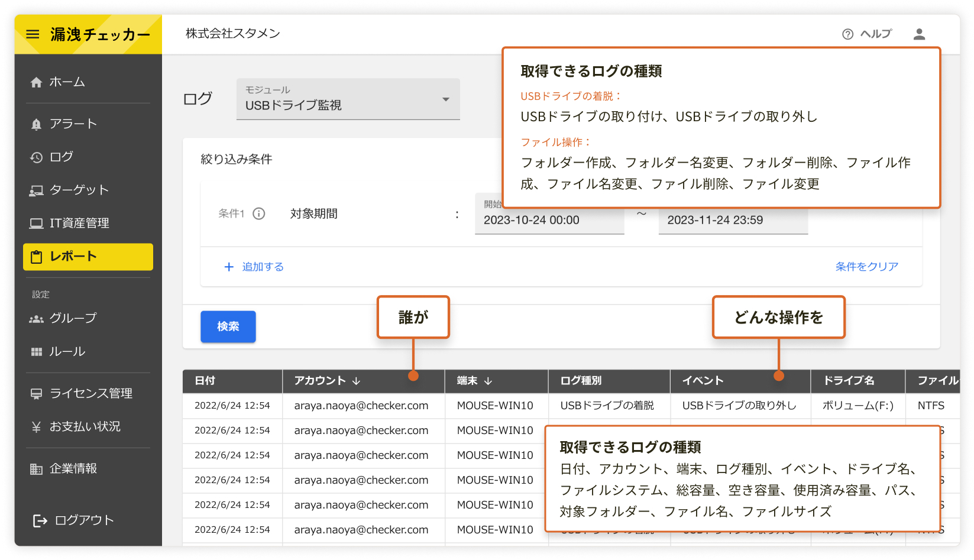974x560 pixels.
Task: Click info icon next to 条件1
Action: (x=259, y=213)
